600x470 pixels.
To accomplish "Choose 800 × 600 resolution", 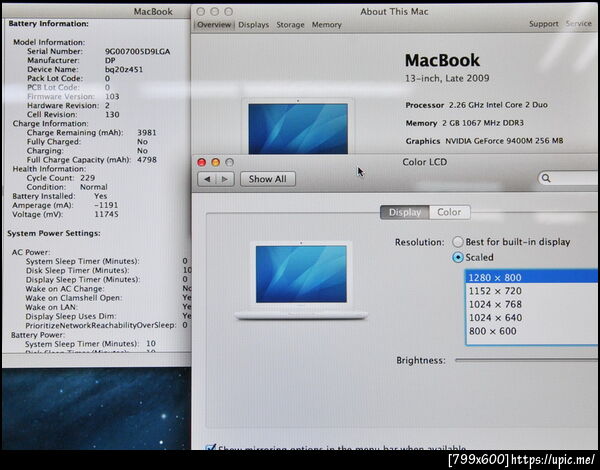I will coord(532,331).
